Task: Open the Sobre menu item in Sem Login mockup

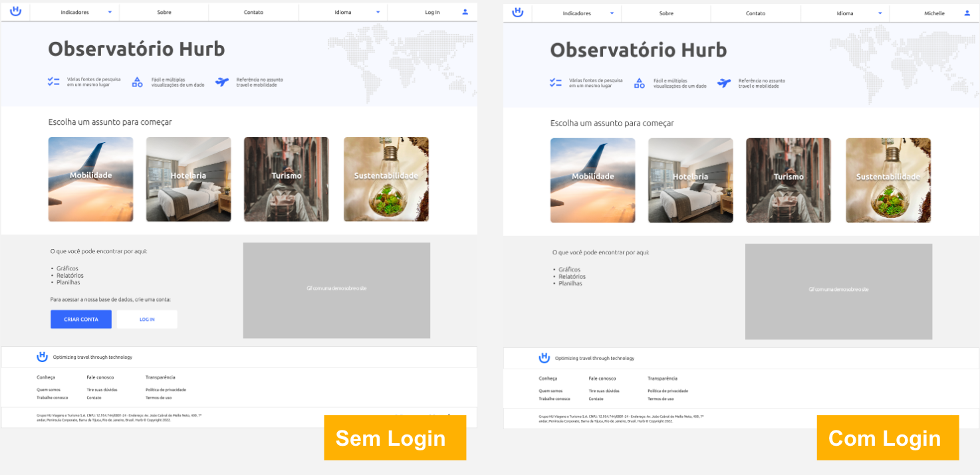Action: point(164,12)
